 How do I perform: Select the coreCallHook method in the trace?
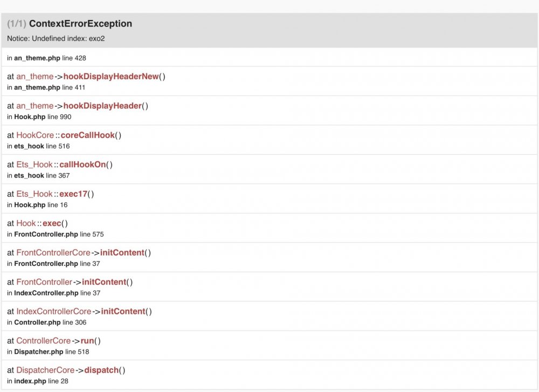tap(88, 135)
